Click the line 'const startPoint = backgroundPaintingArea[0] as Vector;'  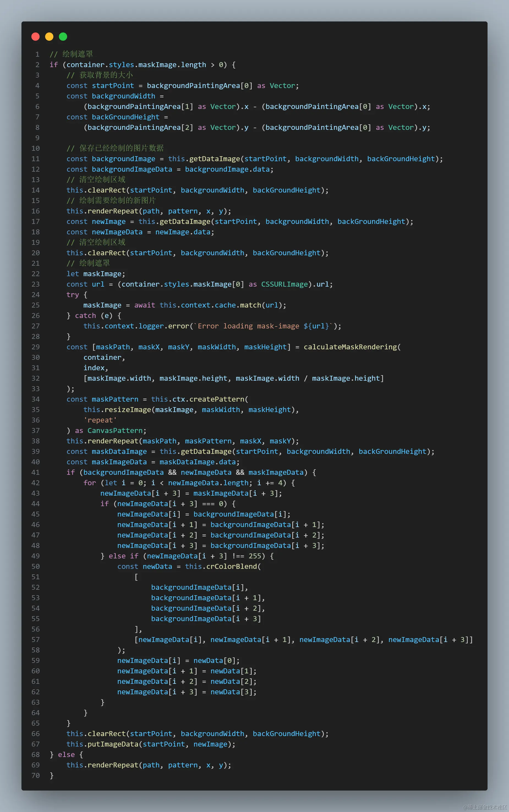182,86
